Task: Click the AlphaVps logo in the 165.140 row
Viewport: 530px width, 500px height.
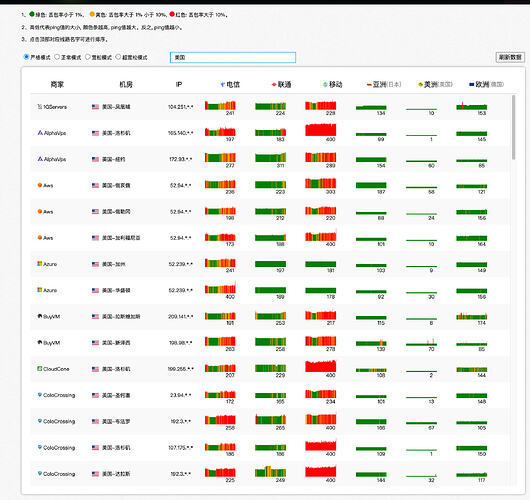Action: 40,133
